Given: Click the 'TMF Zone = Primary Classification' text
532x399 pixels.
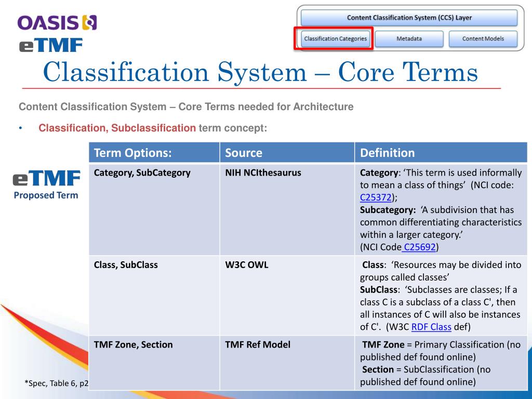Looking at the screenshot, I should click(x=433, y=345).
